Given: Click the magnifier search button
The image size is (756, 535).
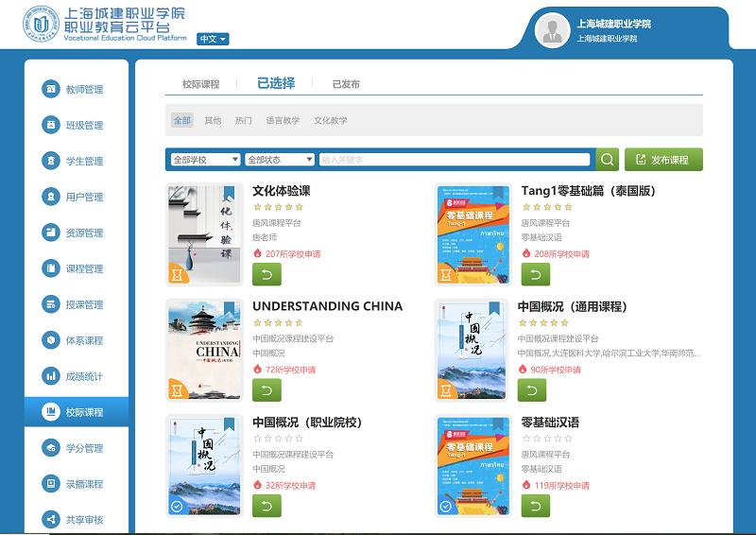Looking at the screenshot, I should coord(608,159).
